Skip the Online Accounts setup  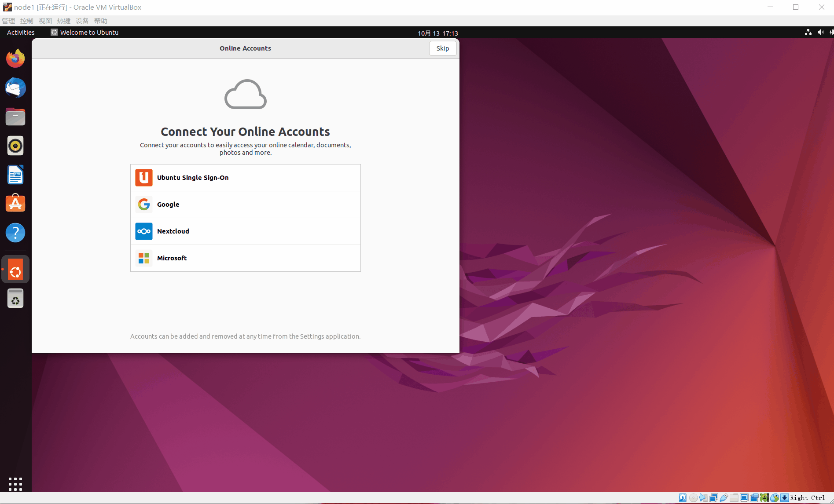click(442, 48)
